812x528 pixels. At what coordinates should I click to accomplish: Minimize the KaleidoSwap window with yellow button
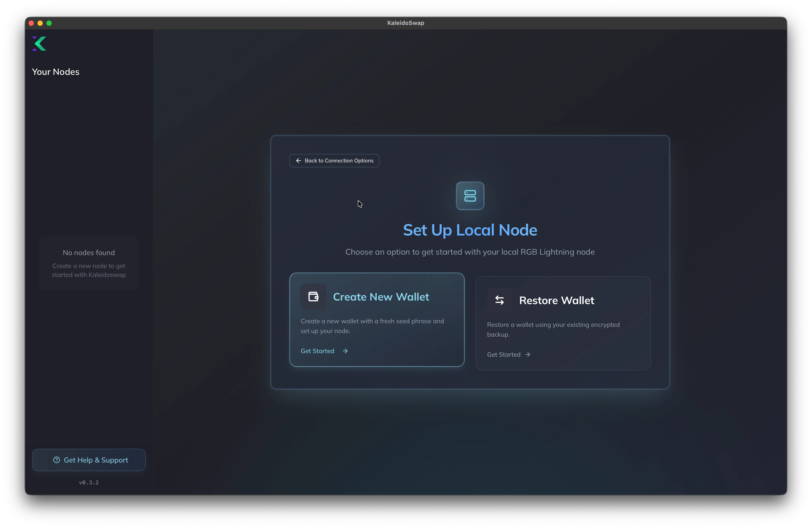click(x=40, y=23)
